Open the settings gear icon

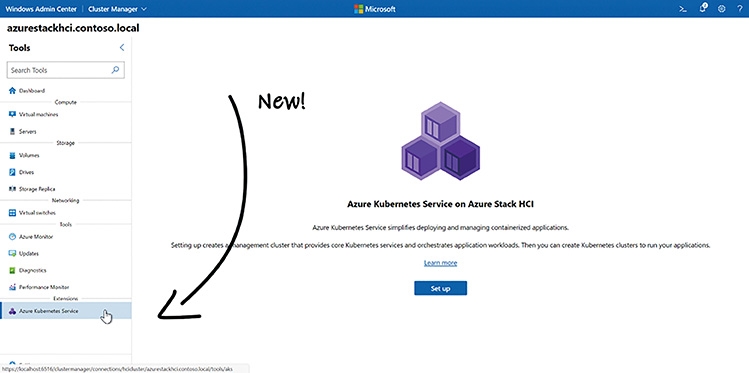click(x=721, y=9)
